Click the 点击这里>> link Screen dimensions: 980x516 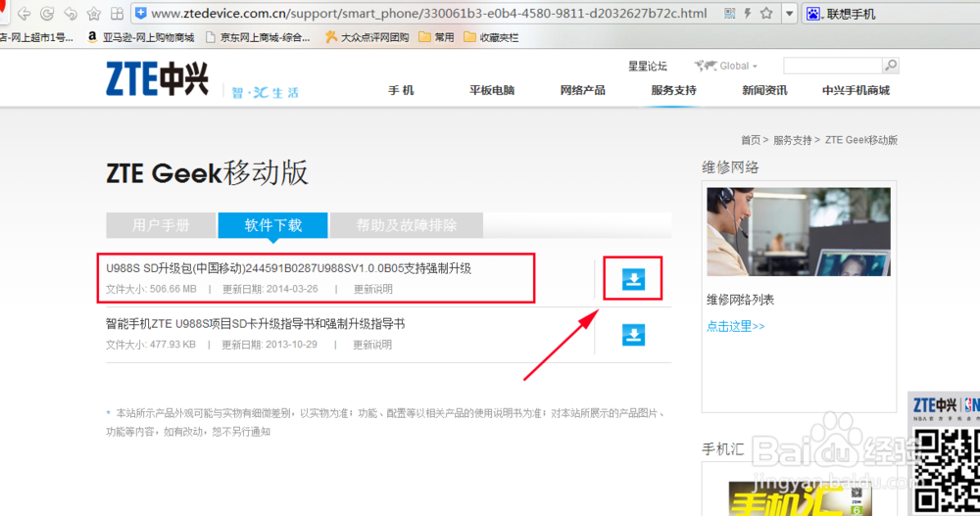(x=736, y=326)
